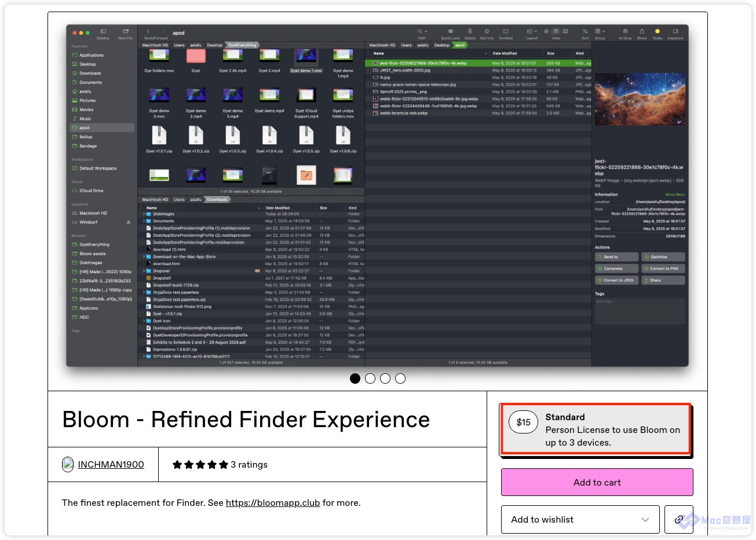This screenshot has height=540, width=756.
Task: Open the Layout dropdown in toolbar
Action: 532,31
